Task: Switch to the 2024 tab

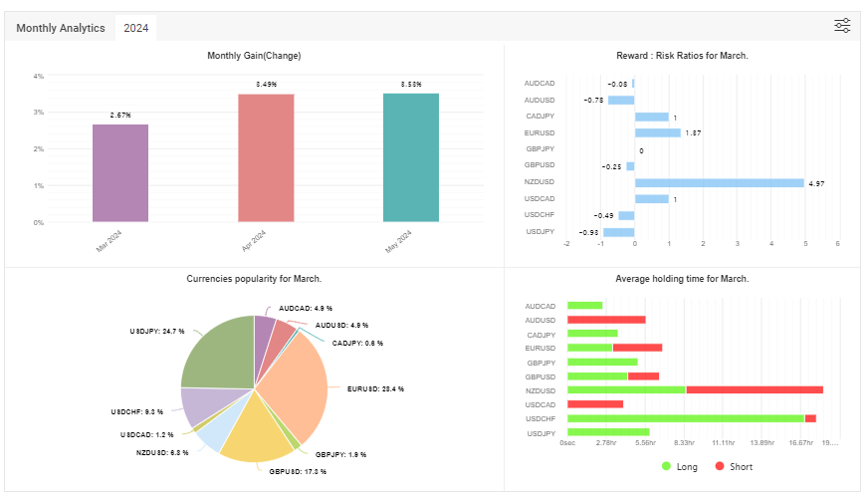Action: (135, 28)
